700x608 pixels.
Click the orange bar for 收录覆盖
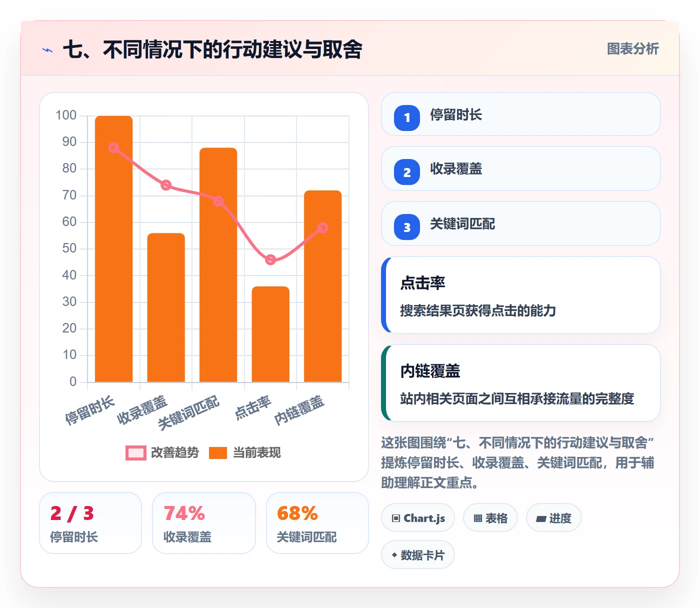coord(166,307)
